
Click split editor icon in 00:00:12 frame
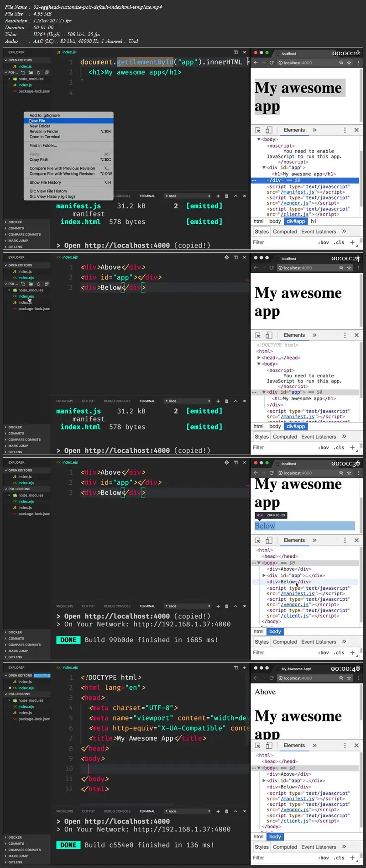pyautogui.click(x=235, y=52)
